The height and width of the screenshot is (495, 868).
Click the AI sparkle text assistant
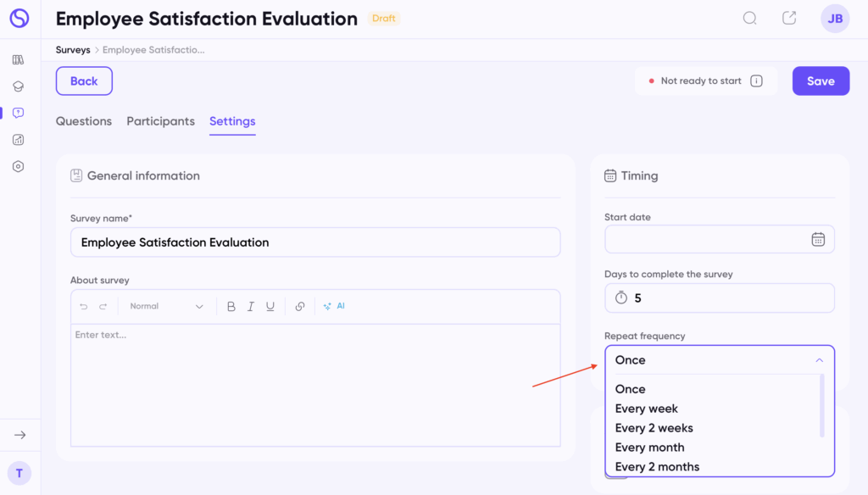coord(334,306)
